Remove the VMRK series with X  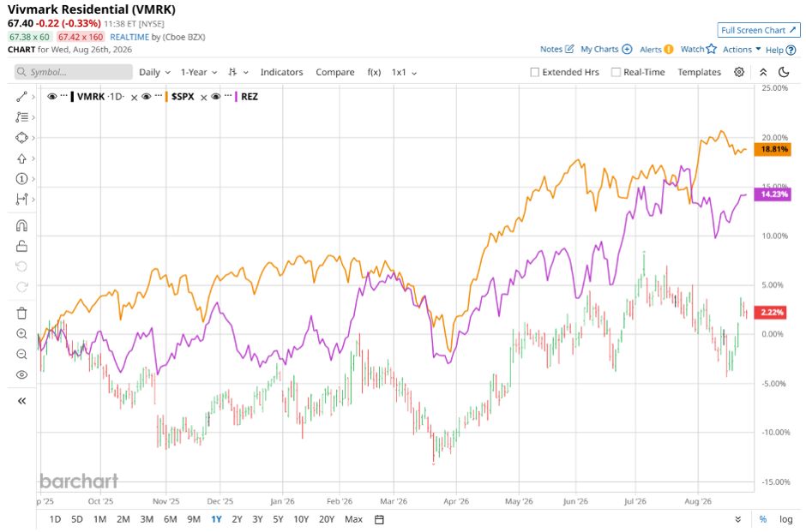pos(134,97)
